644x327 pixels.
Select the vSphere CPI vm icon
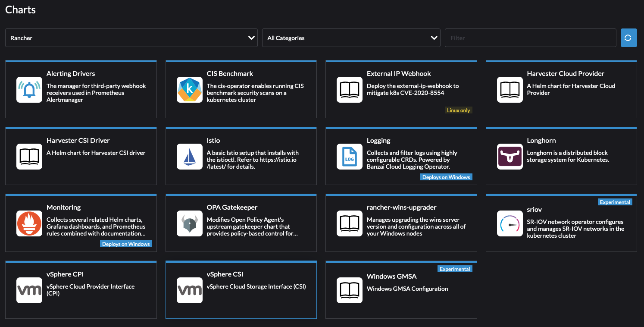tap(29, 290)
